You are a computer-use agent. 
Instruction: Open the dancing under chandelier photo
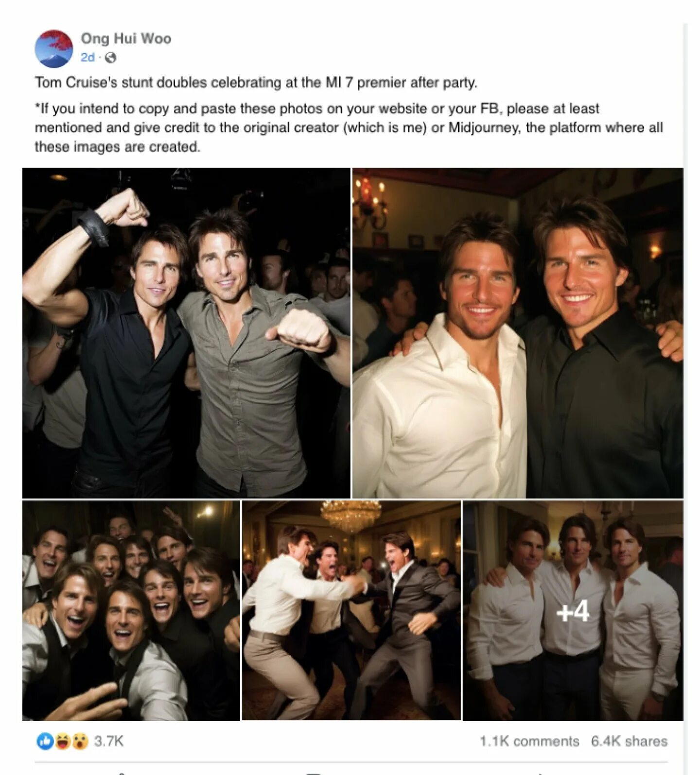point(351,610)
